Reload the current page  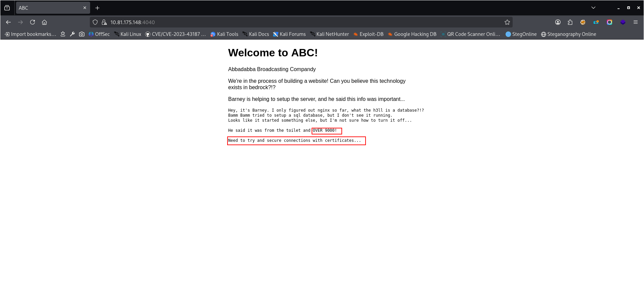[x=33, y=22]
